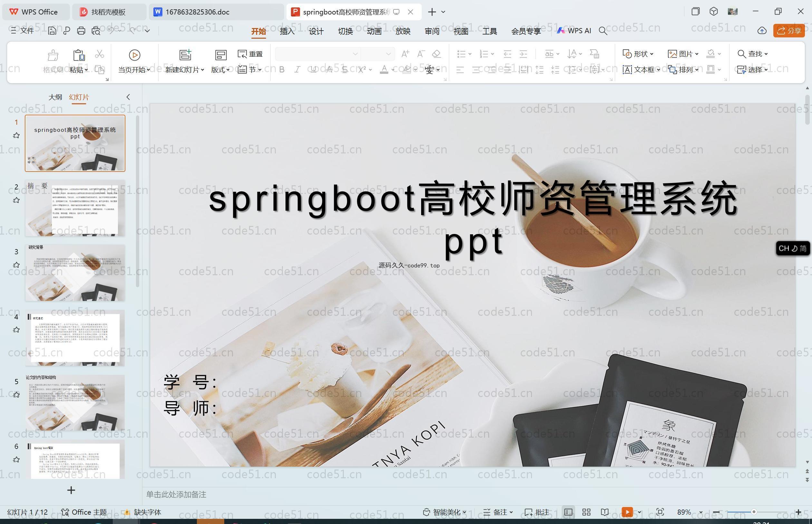This screenshot has width=812, height=524.
Task: Toggle Bold formatting
Action: [282, 70]
